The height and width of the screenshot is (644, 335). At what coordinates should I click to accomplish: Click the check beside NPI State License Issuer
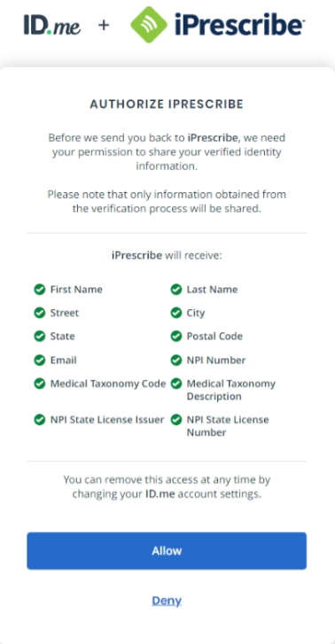(40, 420)
